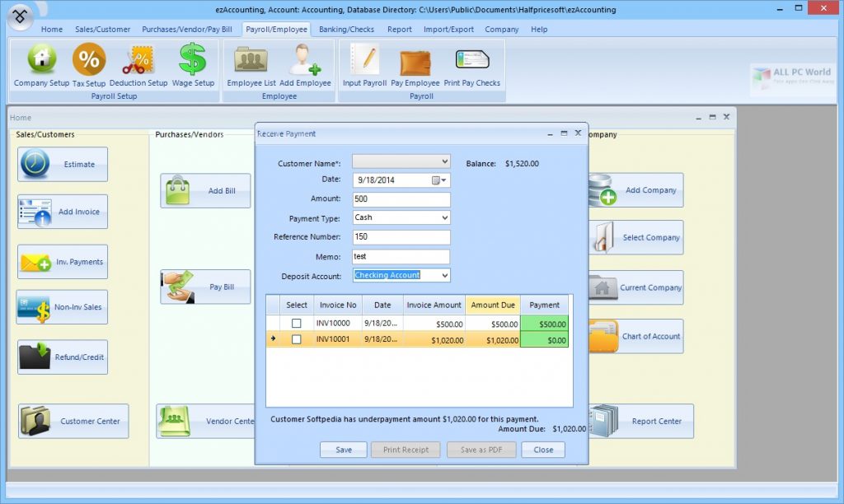
Task: Open Print Pay Checks icon
Action: coord(471,59)
